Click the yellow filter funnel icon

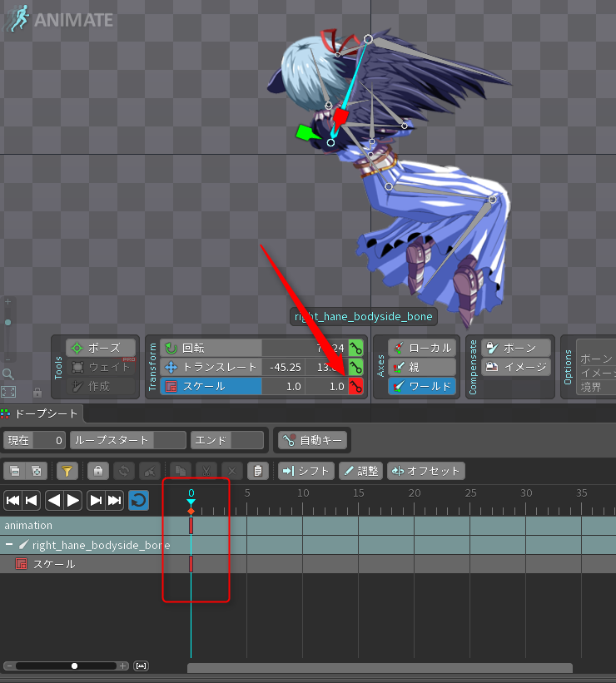point(67,471)
